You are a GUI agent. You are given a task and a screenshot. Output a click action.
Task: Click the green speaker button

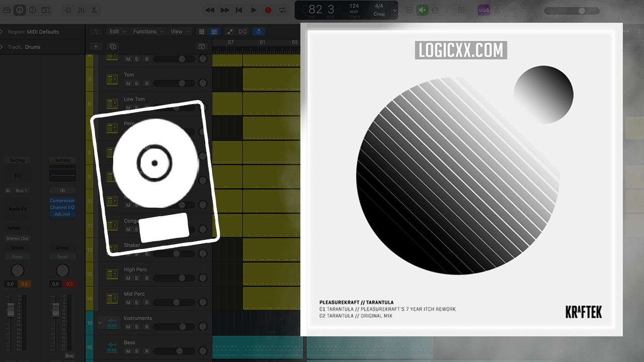[422, 10]
